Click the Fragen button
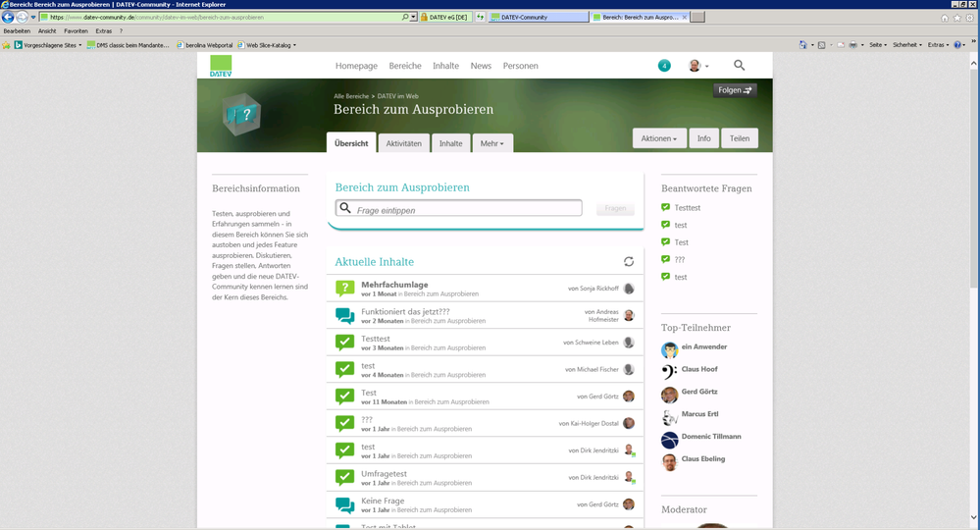 coord(615,208)
